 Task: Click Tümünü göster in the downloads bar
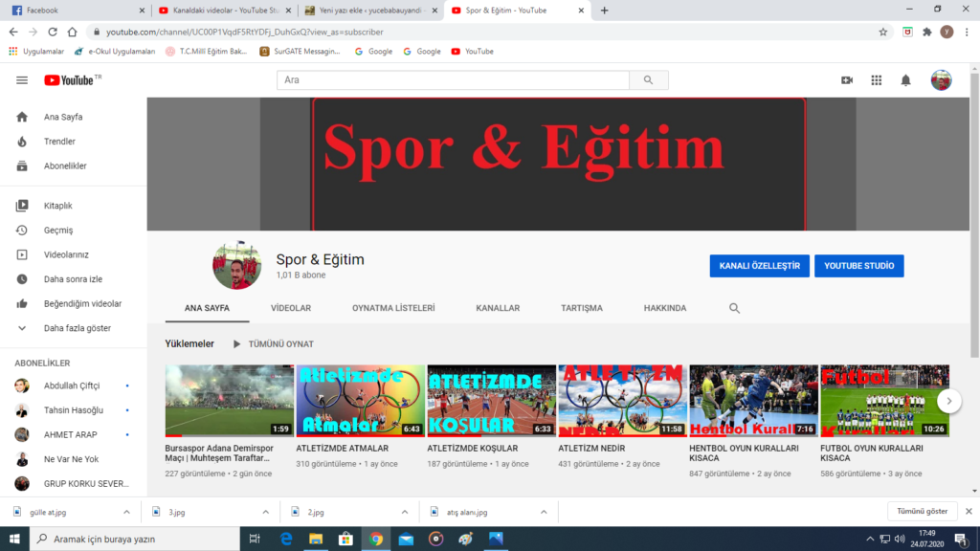point(923,512)
